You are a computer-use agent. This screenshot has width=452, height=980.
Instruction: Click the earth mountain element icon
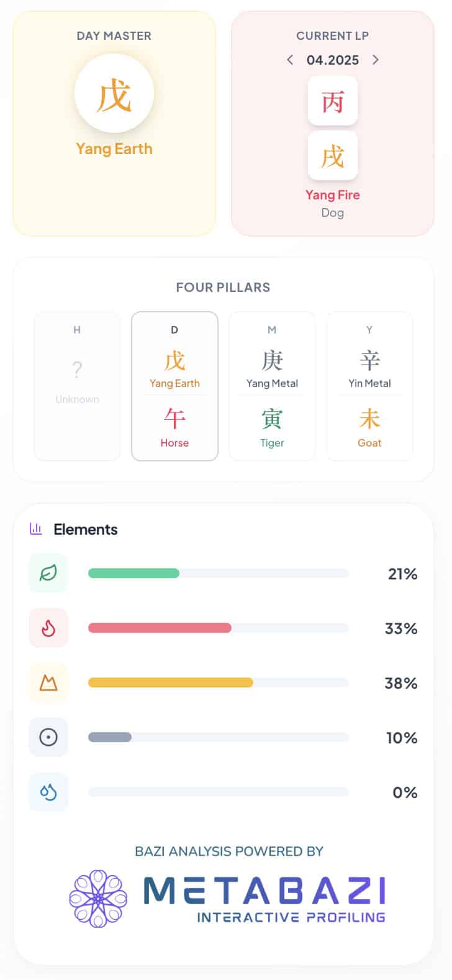[48, 683]
